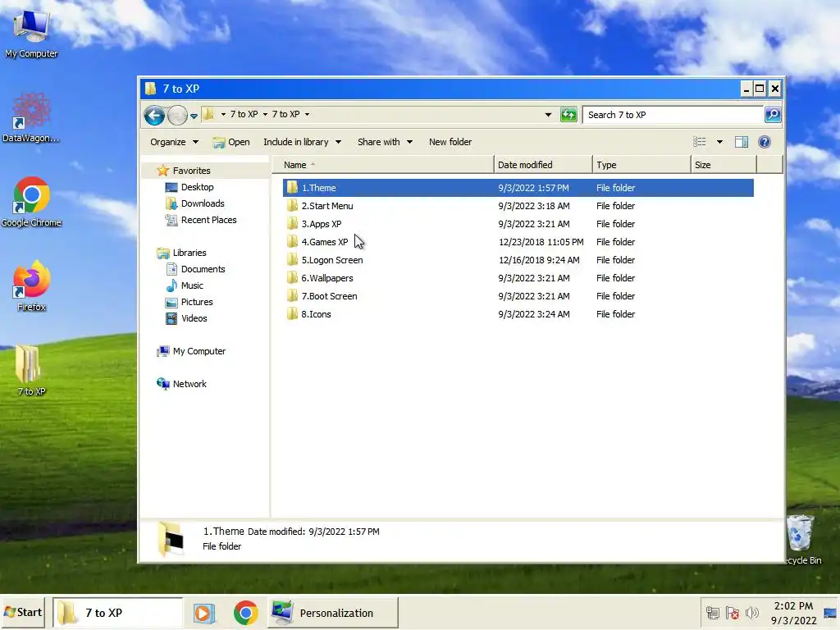Switch to Personalization taskbar window
840x630 pixels.
[333, 613]
